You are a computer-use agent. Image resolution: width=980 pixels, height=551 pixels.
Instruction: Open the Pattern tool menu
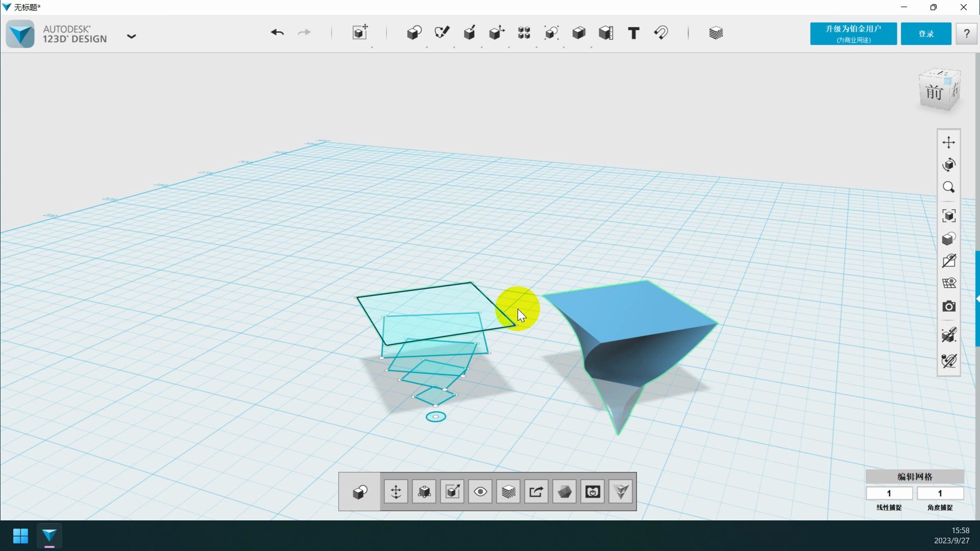pos(524,33)
